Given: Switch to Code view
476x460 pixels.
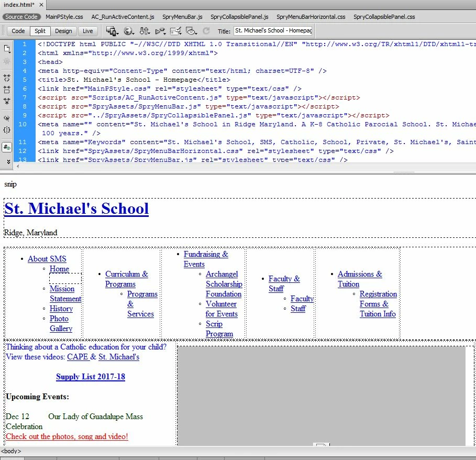Looking at the screenshot, I should 18,31.
